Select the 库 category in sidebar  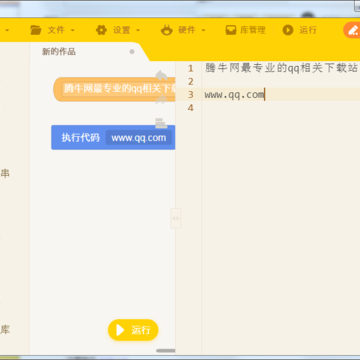(5, 330)
